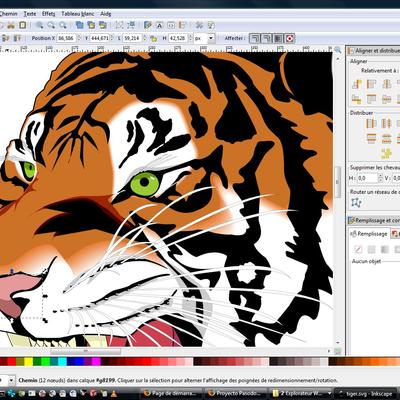Image resolution: width=400 pixels, height=400 pixels.
Task: Open the Fill and Stroke dialog icon
Action: click(148, 25)
